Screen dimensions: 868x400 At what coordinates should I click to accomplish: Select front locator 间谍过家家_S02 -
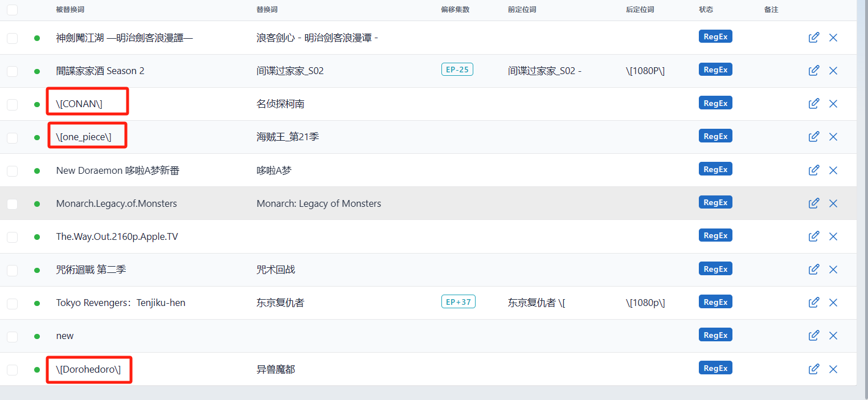click(x=544, y=71)
